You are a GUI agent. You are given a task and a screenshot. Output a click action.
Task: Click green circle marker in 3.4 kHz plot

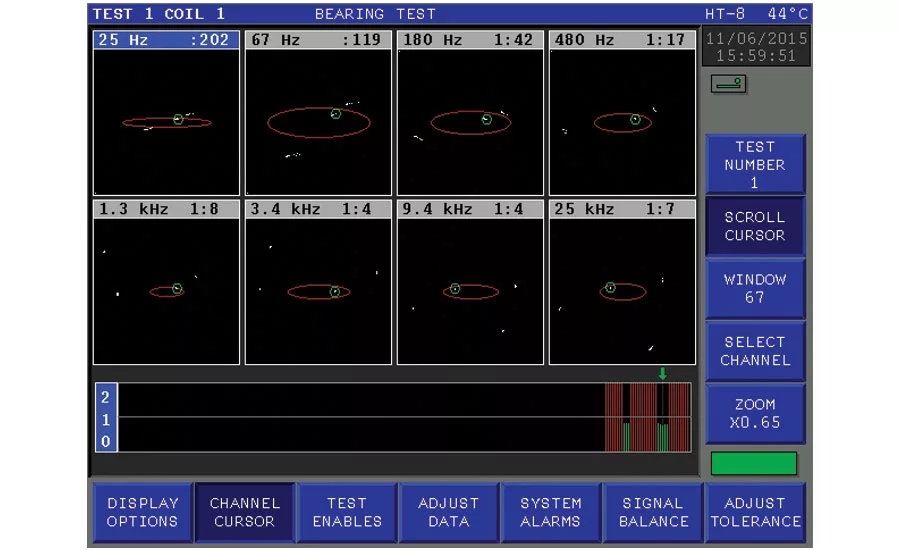335,292
